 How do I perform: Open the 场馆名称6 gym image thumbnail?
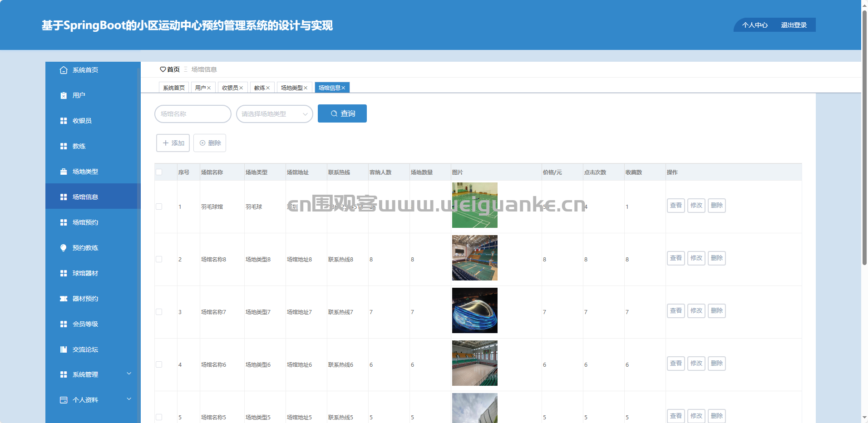point(475,363)
